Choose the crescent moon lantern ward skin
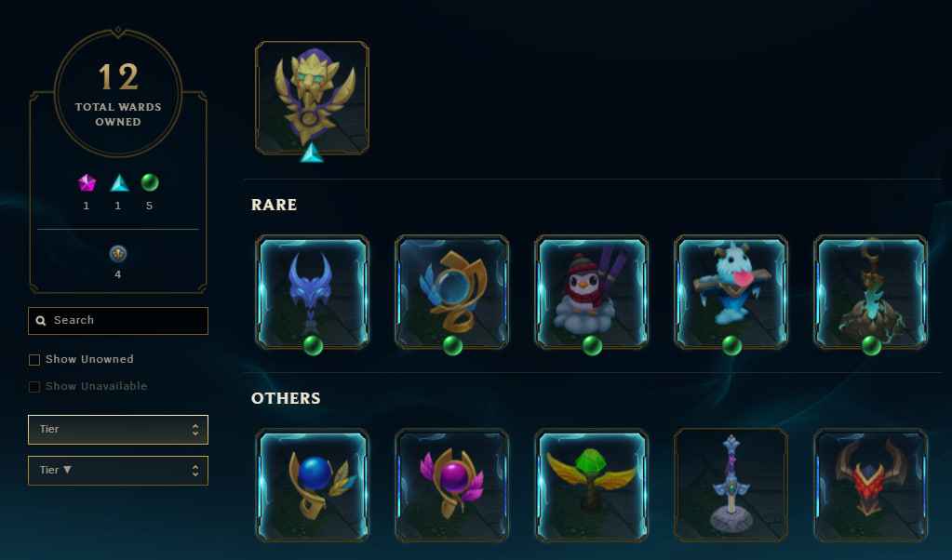The height and width of the screenshot is (560, 952). pyautogui.click(x=871, y=292)
